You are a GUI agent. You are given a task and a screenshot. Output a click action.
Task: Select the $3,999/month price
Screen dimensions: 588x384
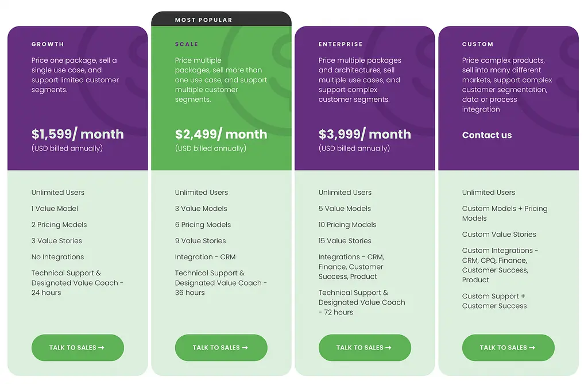pyautogui.click(x=365, y=135)
